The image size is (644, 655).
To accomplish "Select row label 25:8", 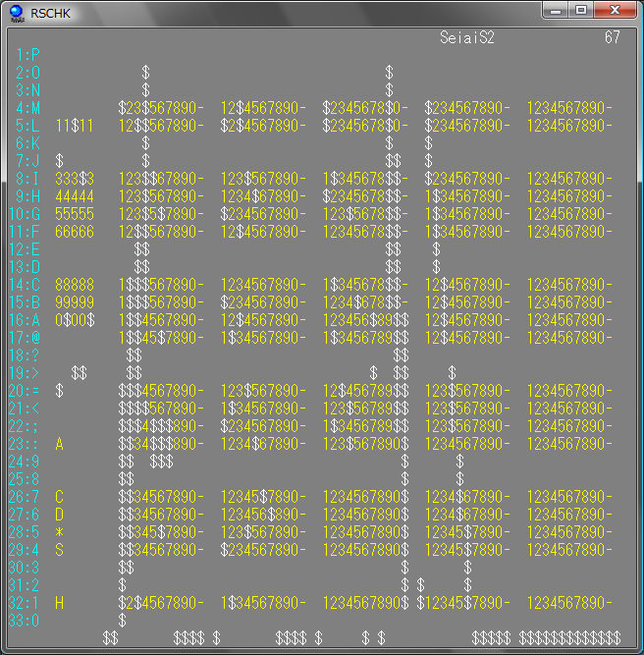I will pyautogui.click(x=25, y=479).
